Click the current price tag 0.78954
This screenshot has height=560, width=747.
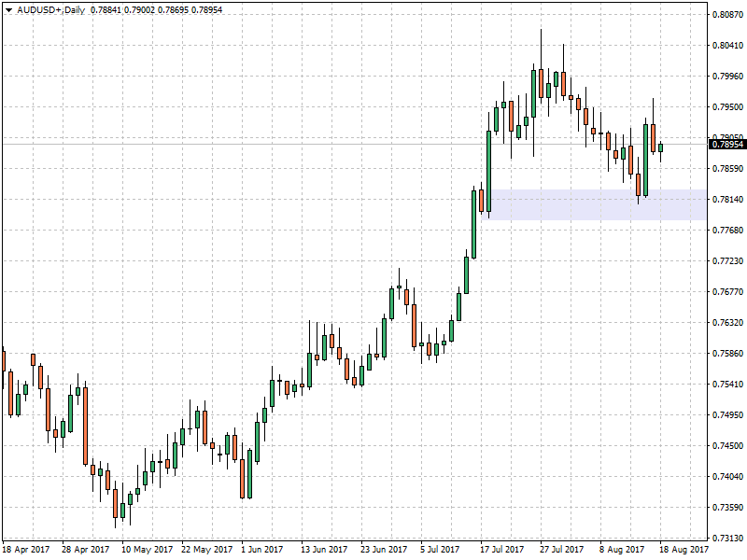(727, 145)
